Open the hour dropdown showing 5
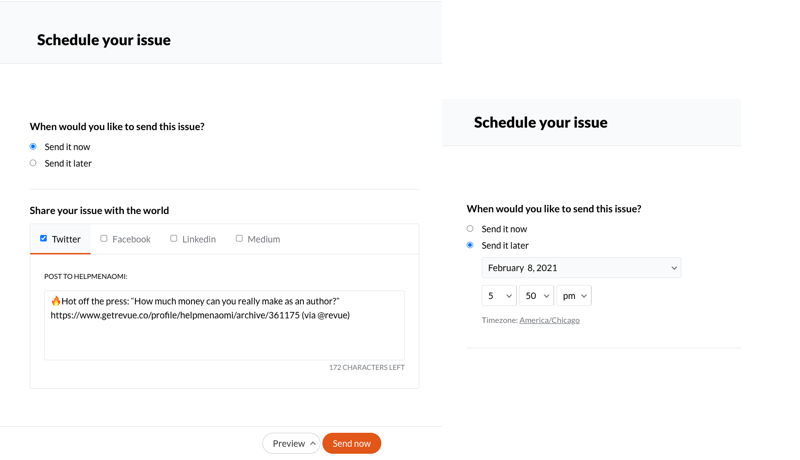This screenshot has width=800, height=460. pyautogui.click(x=499, y=296)
